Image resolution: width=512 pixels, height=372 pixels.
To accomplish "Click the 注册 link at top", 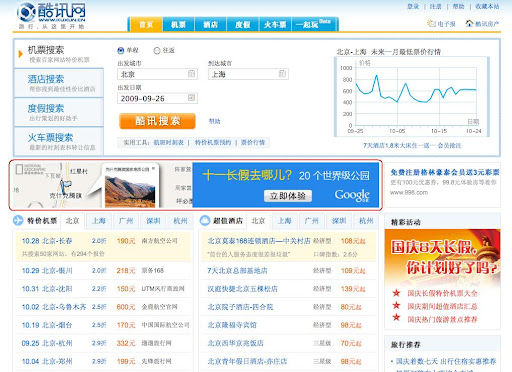I will point(435,6).
